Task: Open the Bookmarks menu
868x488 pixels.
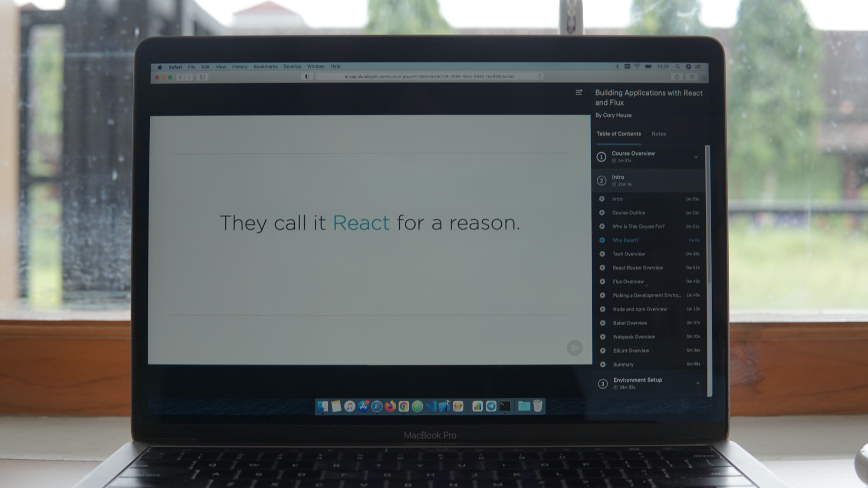Action: [x=265, y=66]
